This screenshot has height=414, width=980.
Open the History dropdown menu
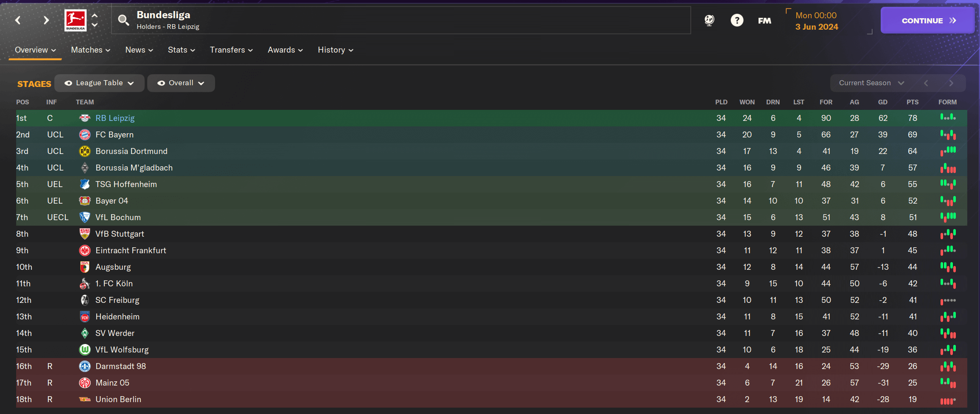tap(335, 50)
